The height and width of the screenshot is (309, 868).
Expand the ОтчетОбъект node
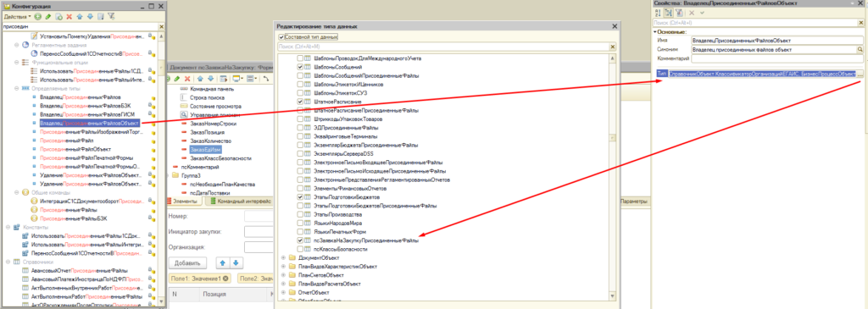coord(283,292)
